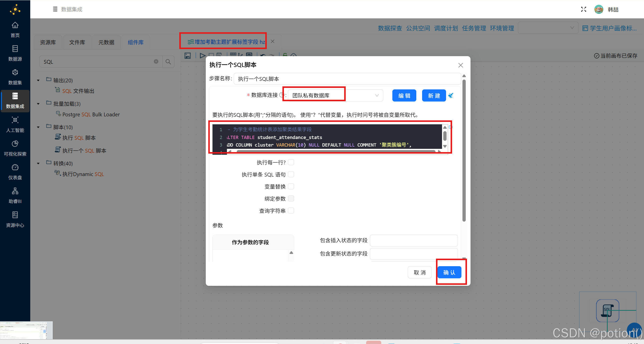Close the 增加考勤主题扩展标签字段 tab

pyautogui.click(x=273, y=41)
